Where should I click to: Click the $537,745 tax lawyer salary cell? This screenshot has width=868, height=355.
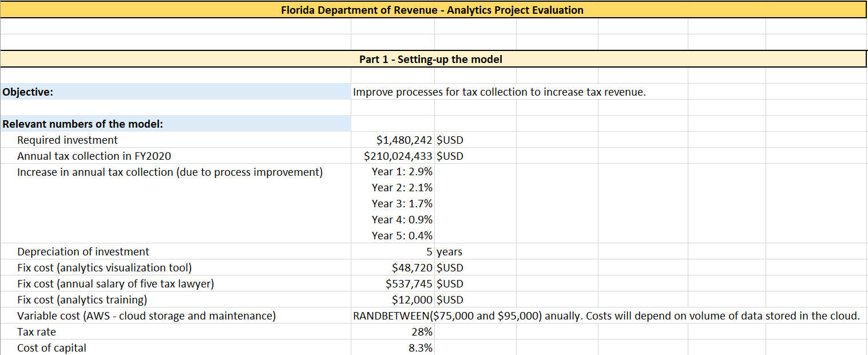(x=409, y=284)
